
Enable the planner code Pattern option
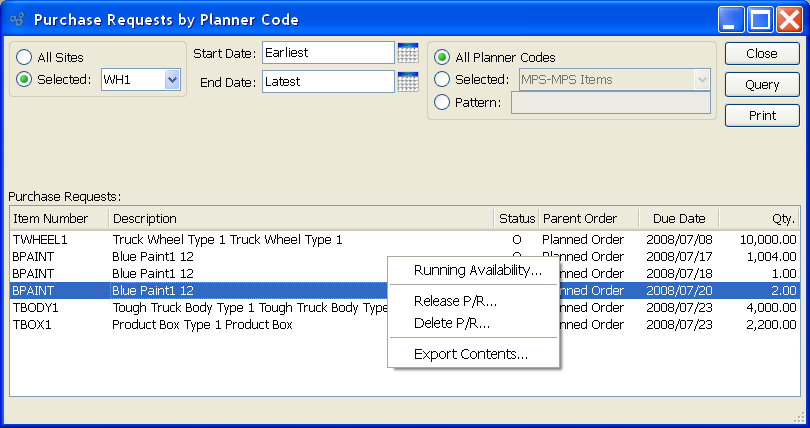442,102
